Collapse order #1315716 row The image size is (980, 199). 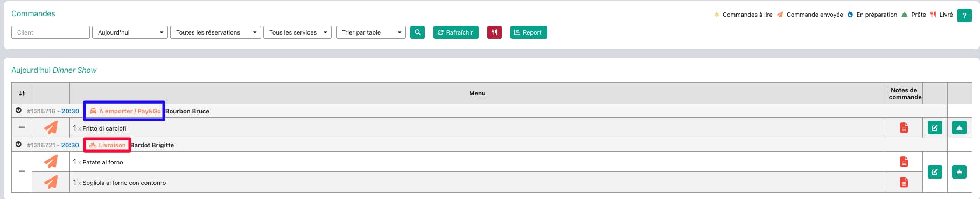coord(18,111)
